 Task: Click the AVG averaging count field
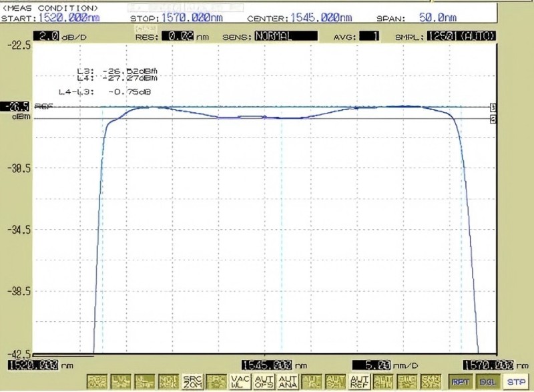[x=369, y=36]
